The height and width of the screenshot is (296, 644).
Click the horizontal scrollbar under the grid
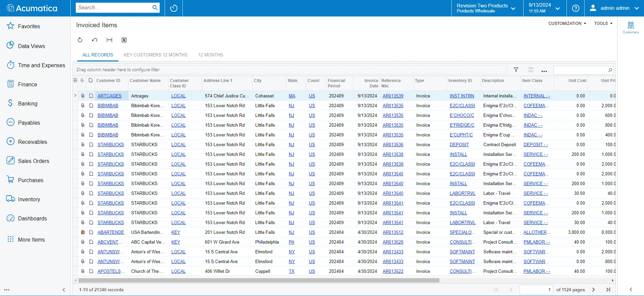click(x=258, y=280)
